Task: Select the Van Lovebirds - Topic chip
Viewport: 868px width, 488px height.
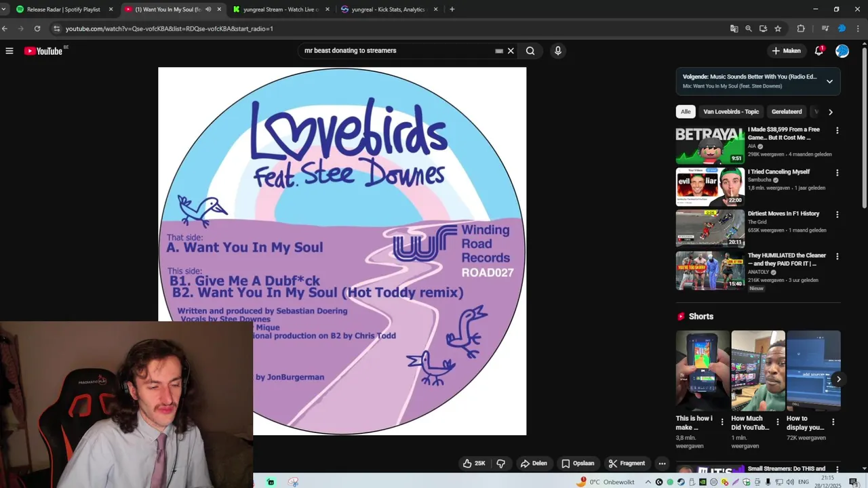Action: pyautogui.click(x=731, y=112)
